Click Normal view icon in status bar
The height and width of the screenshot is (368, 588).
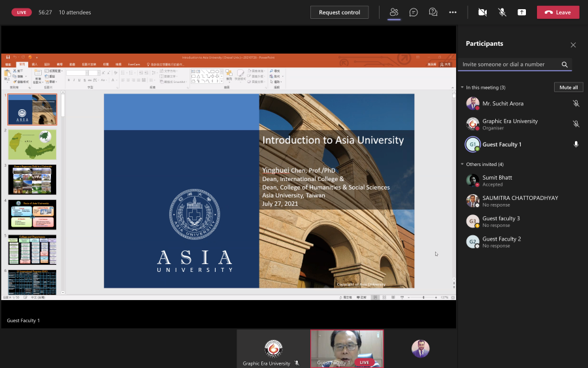tap(375, 297)
